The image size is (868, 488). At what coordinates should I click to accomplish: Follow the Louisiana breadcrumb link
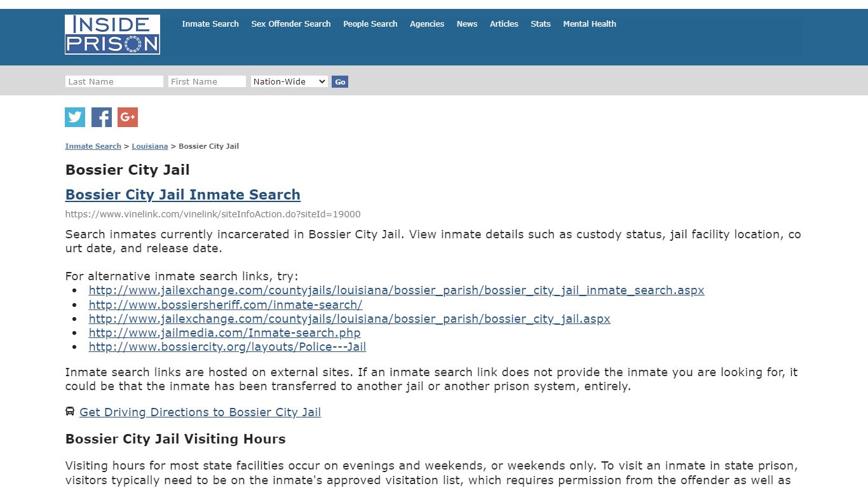(x=150, y=146)
